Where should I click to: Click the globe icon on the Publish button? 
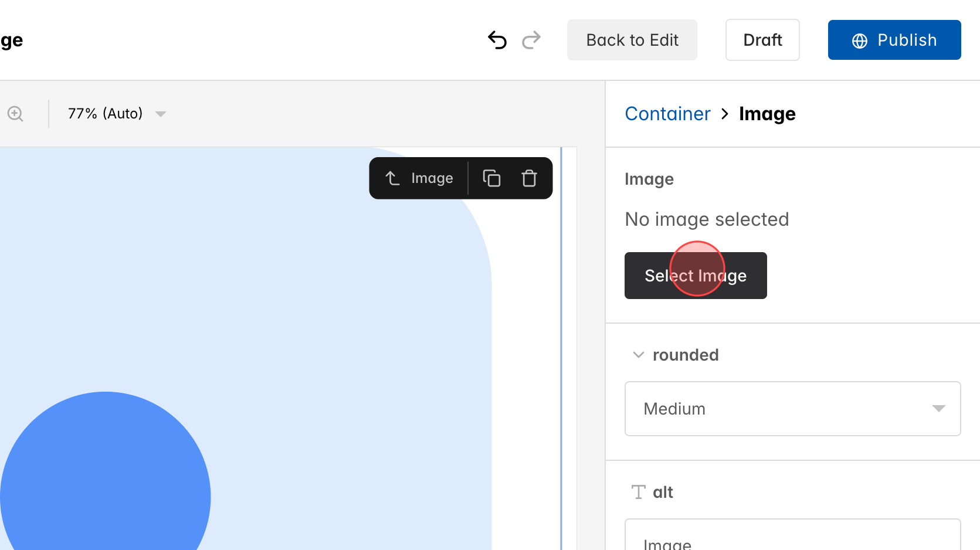(x=859, y=40)
